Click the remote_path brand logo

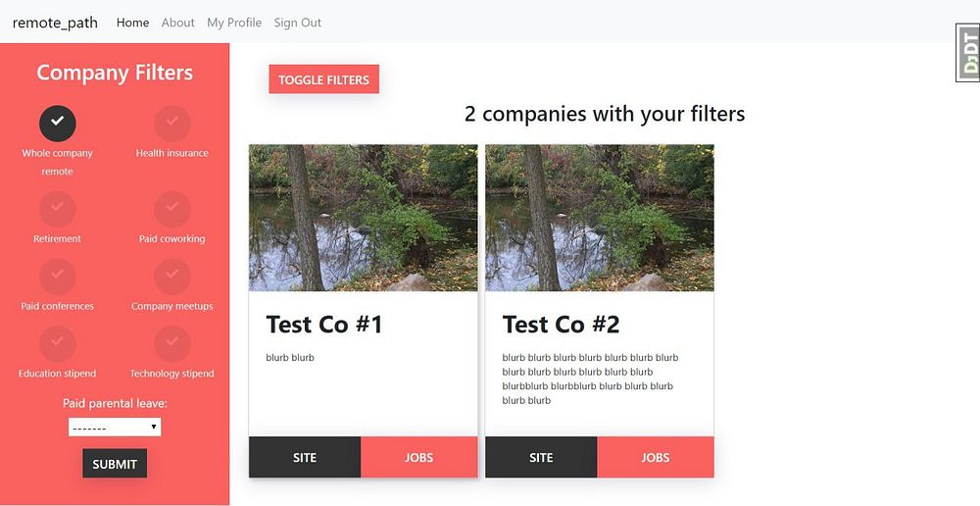[55, 23]
